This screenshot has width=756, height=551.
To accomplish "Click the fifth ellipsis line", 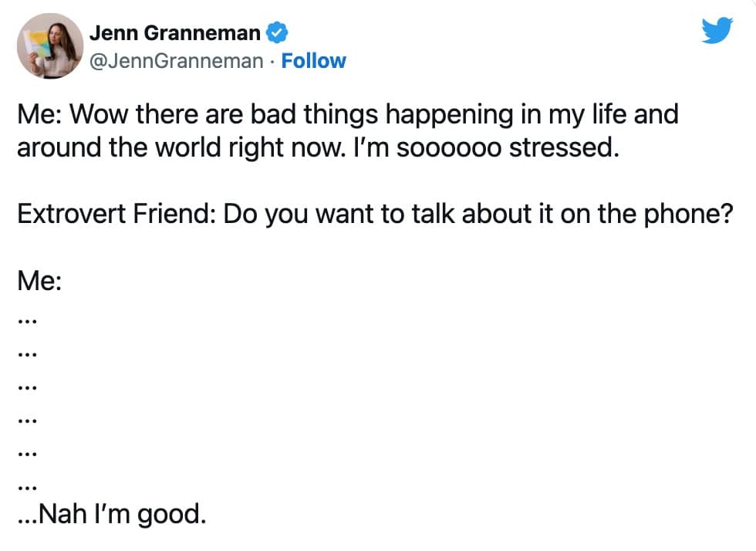I will (27, 455).
